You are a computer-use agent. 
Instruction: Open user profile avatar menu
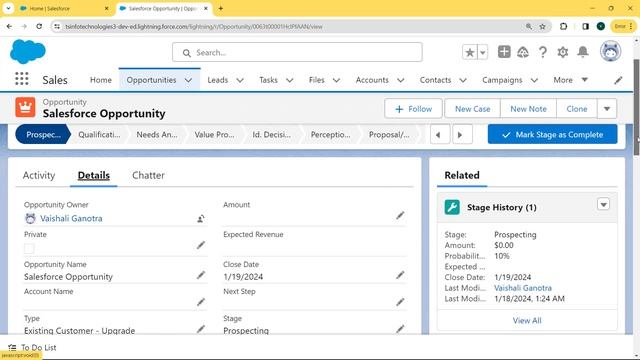[x=611, y=51]
